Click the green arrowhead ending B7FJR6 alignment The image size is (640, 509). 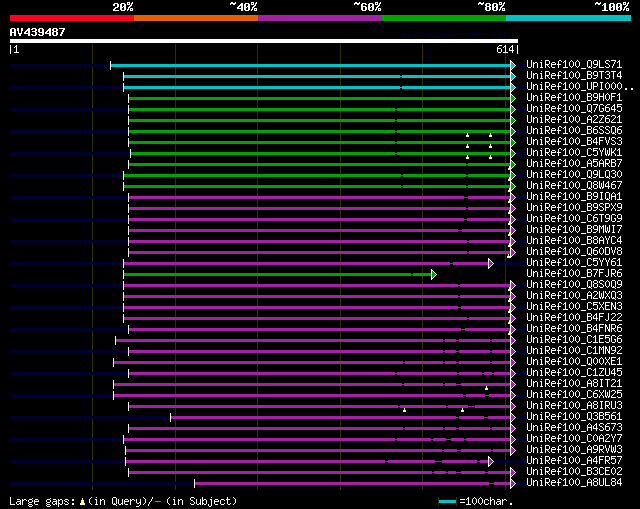434,275
